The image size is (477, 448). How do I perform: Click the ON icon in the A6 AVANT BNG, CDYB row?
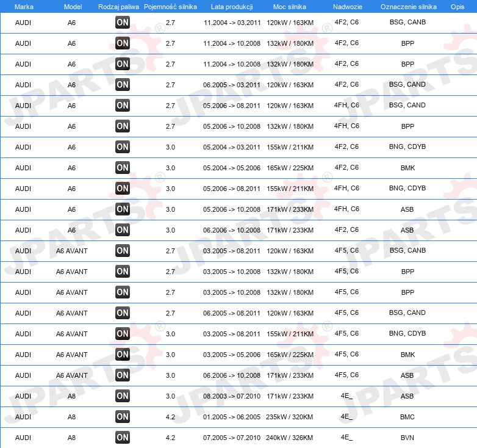[x=123, y=334]
